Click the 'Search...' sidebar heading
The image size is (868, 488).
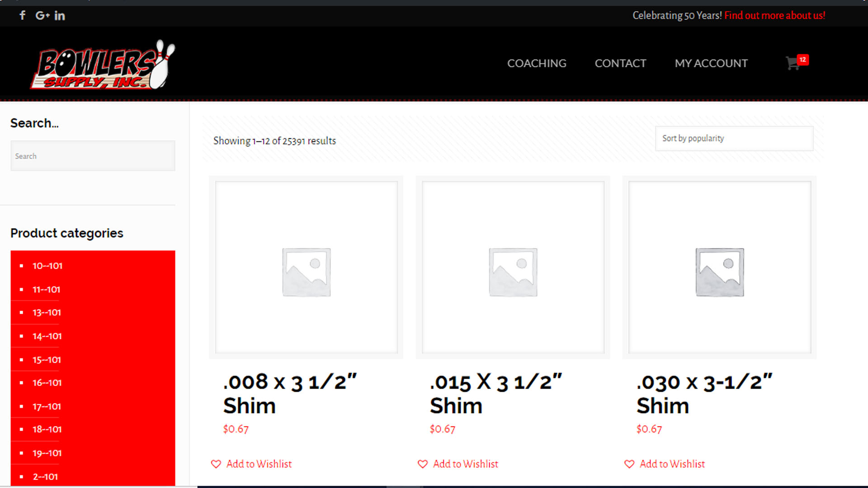pyautogui.click(x=34, y=123)
